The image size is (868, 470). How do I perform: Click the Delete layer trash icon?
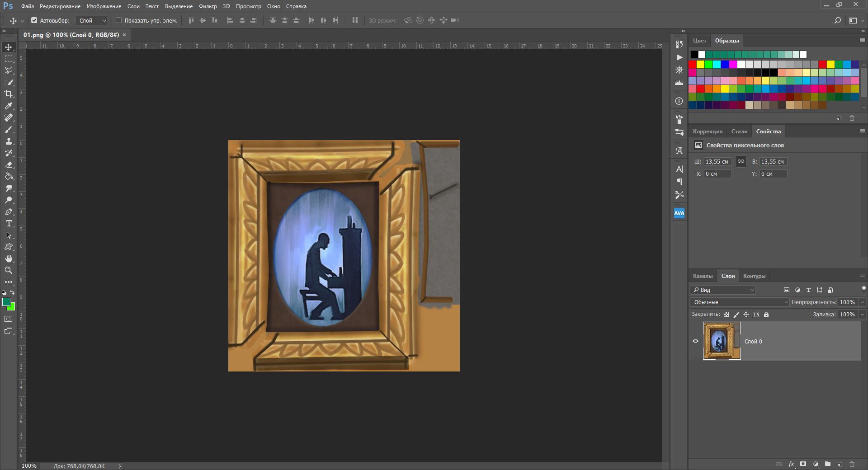852,464
